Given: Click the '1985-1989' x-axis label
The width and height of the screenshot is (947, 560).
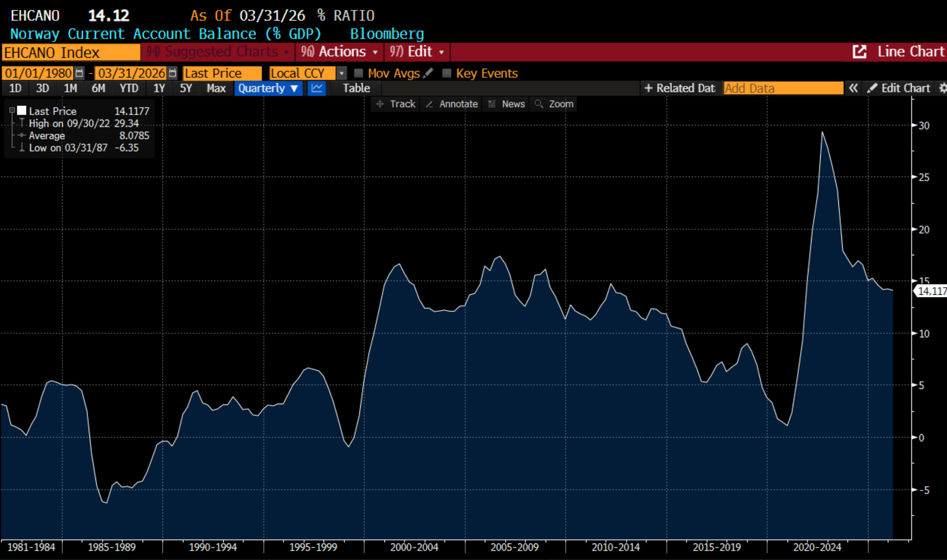Looking at the screenshot, I should [x=112, y=547].
